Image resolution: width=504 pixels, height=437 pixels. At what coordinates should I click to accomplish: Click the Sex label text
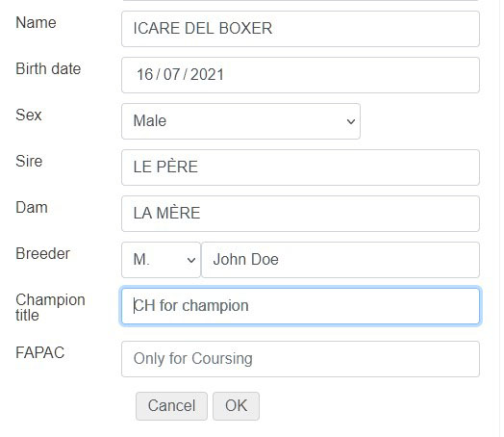tap(29, 116)
